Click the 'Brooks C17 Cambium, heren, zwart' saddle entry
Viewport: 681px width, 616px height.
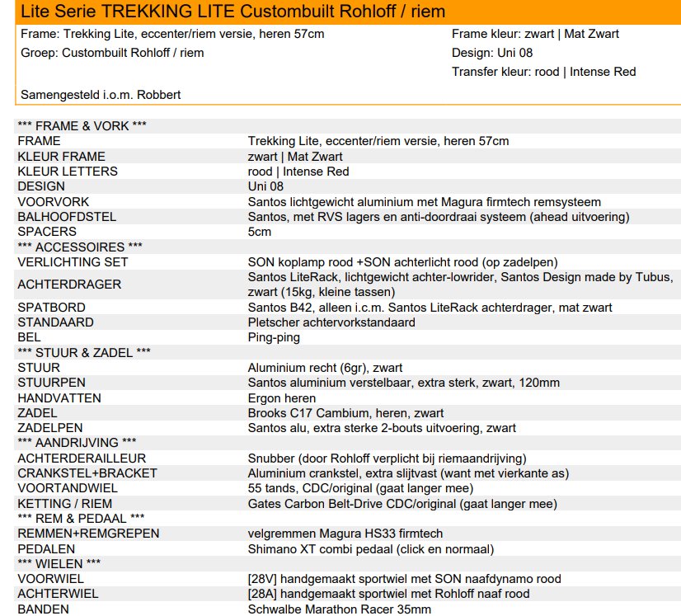(x=345, y=413)
